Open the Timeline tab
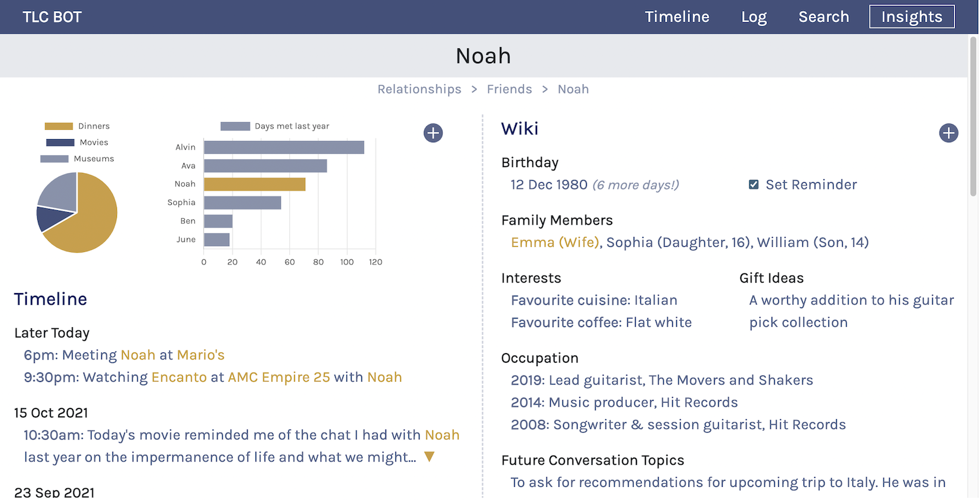 point(677,17)
